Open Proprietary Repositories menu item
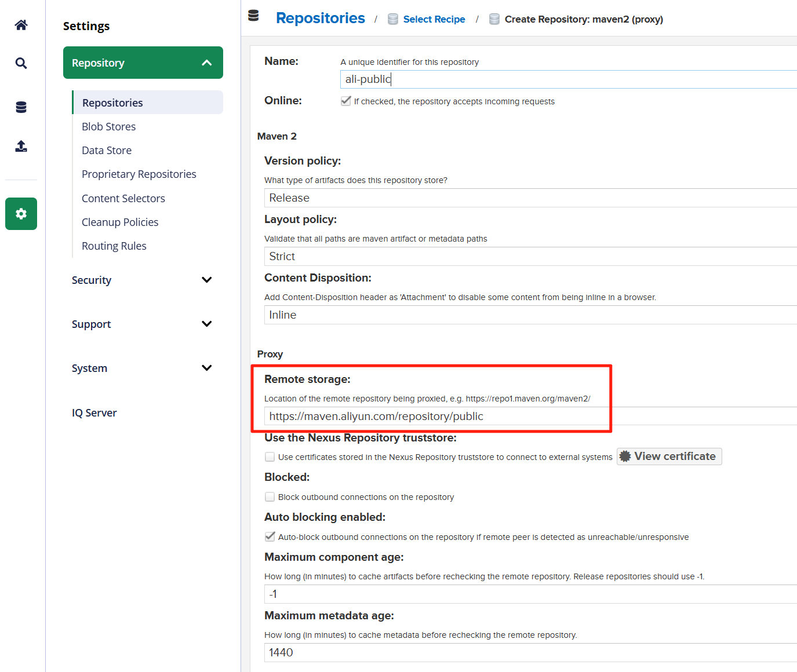797x672 pixels. click(x=139, y=174)
